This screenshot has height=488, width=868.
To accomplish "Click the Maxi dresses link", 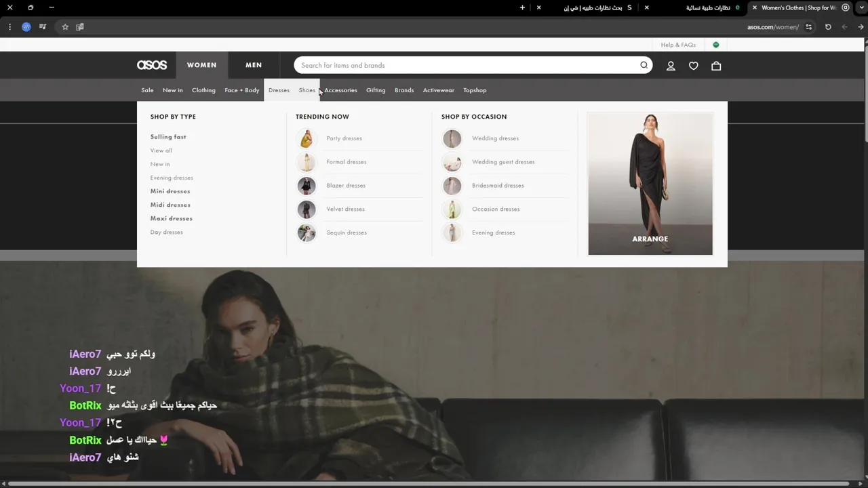I will pos(172,218).
